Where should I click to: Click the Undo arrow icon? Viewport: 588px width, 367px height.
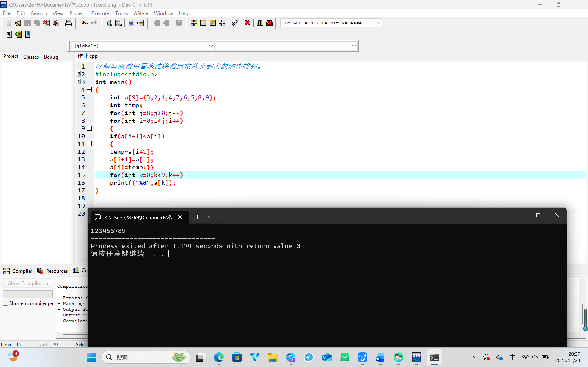pyautogui.click(x=84, y=23)
